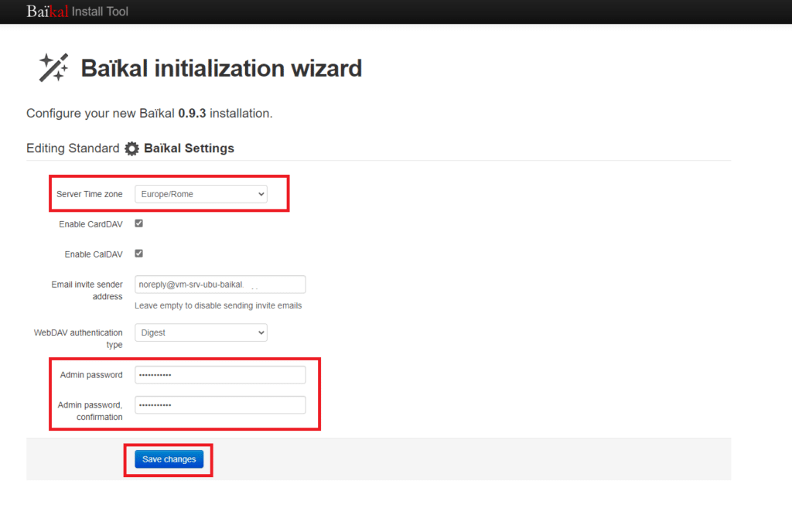Viewport: 792px width, 532px height.
Task: Expand the WebDAV authentication type dropdown
Action: [x=201, y=332]
